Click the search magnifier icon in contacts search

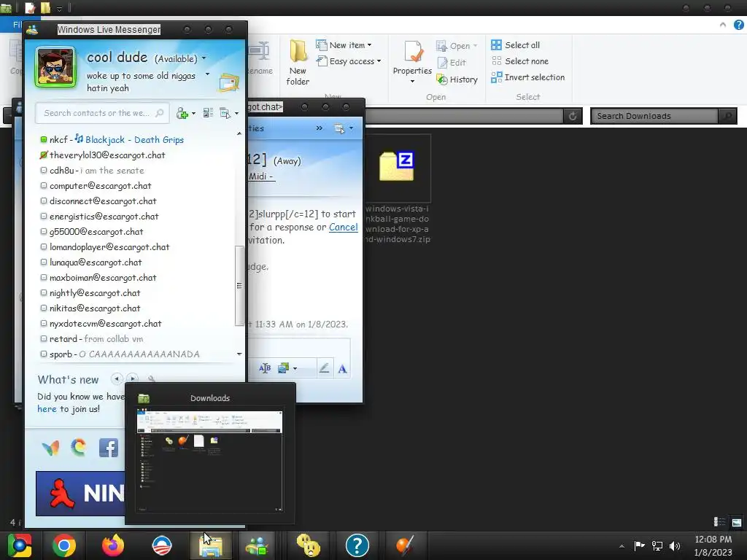point(159,113)
